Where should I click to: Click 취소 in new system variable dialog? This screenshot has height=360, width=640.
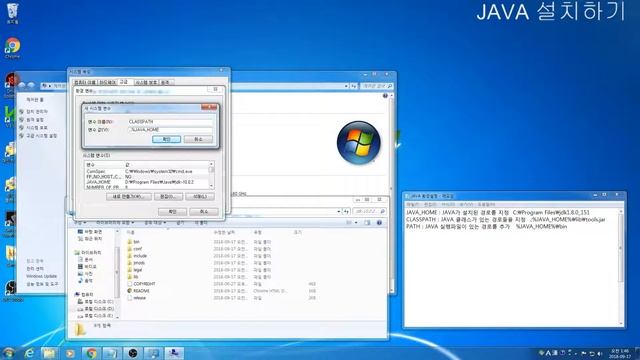198,139
